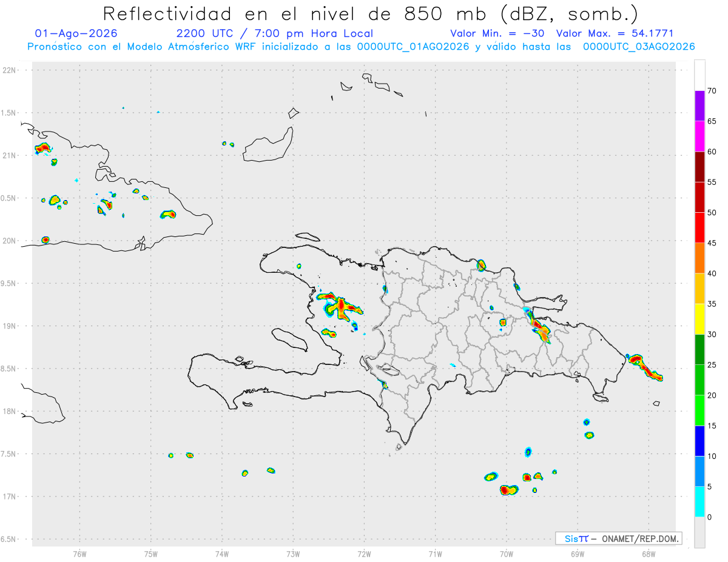Image resolution: width=728 pixels, height=562 pixels.
Task: Select the date text '01-Ago-2026'
Action: 76,33
